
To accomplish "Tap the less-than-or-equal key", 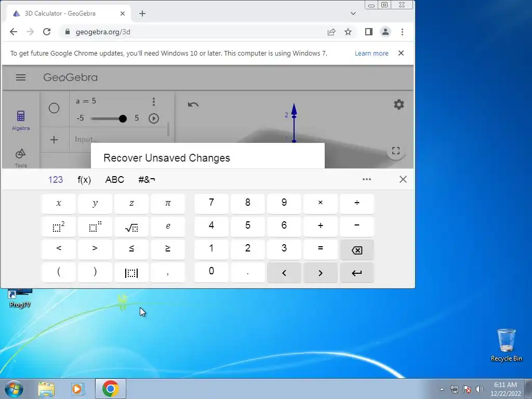I will point(131,249).
